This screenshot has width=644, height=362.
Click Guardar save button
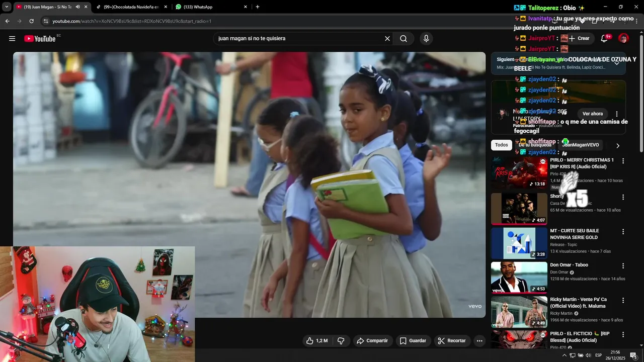tap(413, 341)
